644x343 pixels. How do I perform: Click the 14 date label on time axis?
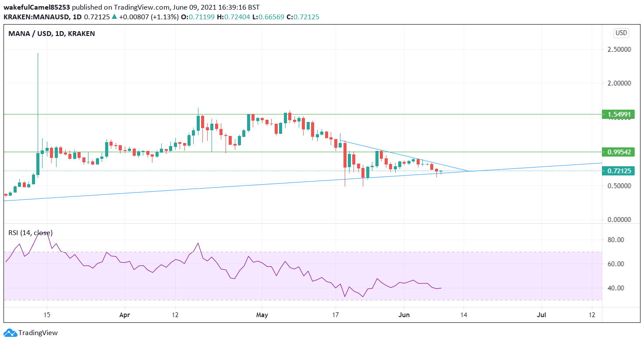tap(464, 315)
